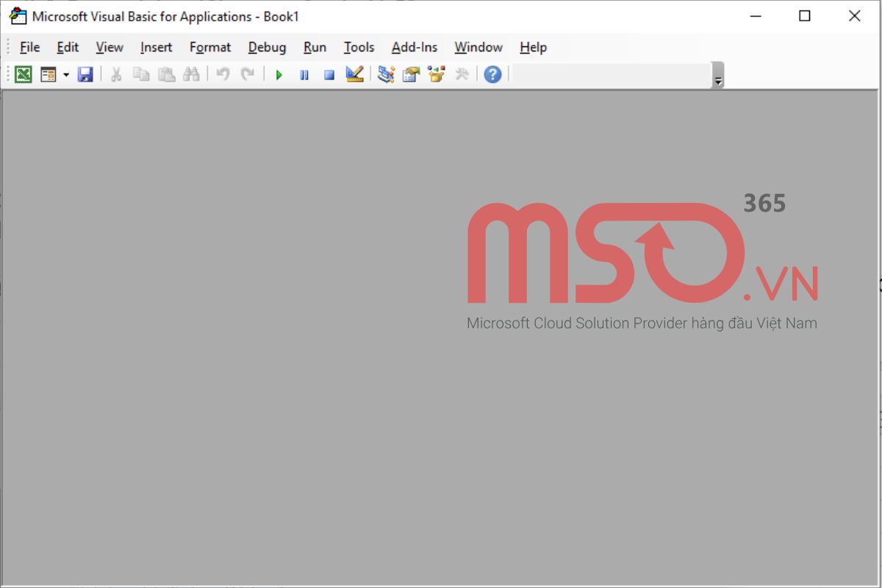The width and height of the screenshot is (882, 588).
Task: Save the workbook with the floppy disk icon
Action: pos(86,74)
